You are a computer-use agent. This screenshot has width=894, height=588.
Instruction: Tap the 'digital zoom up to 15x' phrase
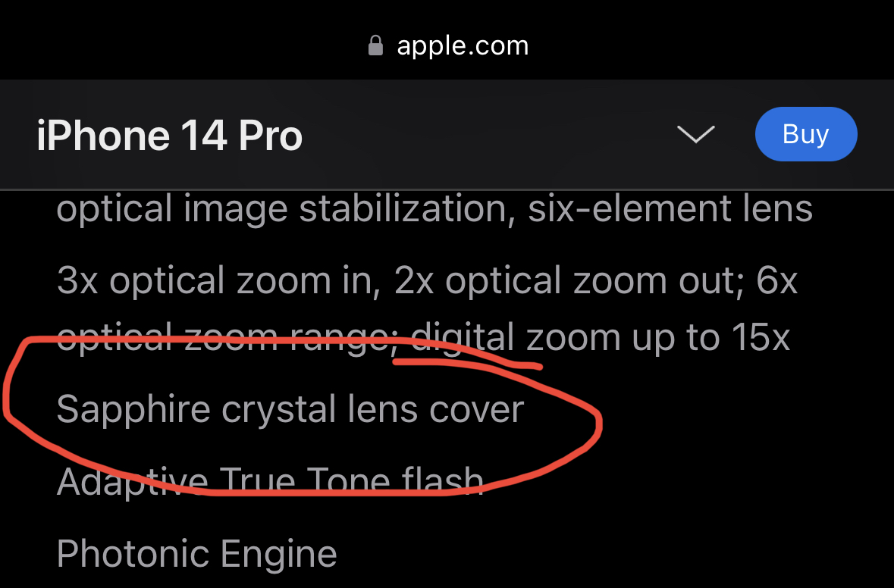601,339
